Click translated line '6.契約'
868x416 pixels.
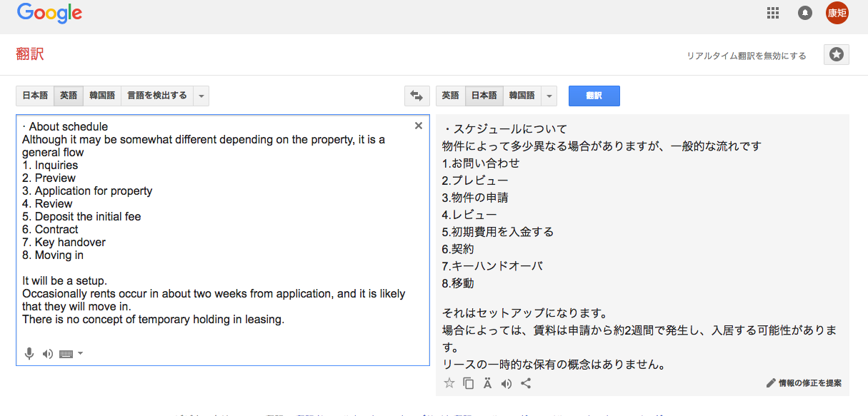[x=458, y=249]
